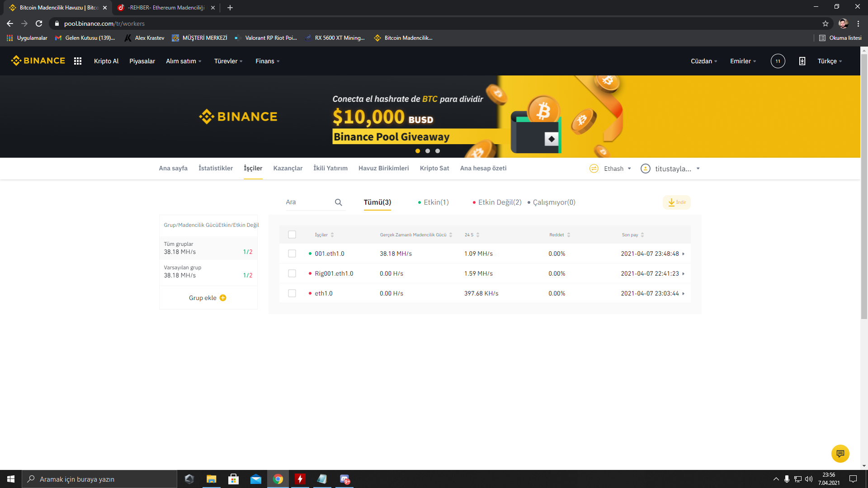
Task: Open the yellow chat support bubble
Action: point(840,453)
